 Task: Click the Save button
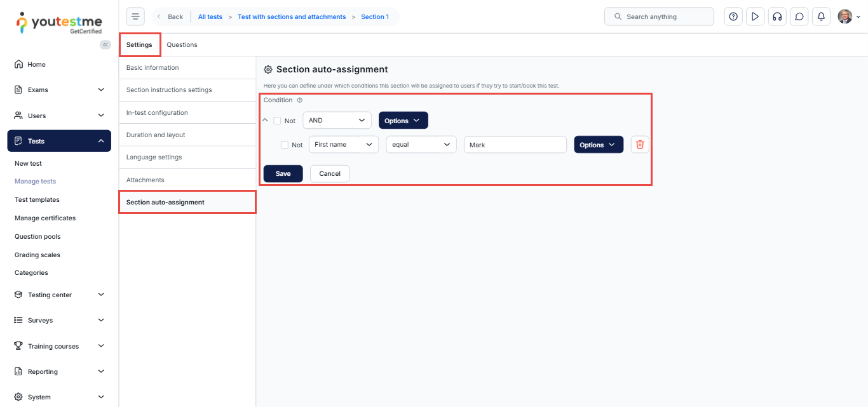pos(283,174)
